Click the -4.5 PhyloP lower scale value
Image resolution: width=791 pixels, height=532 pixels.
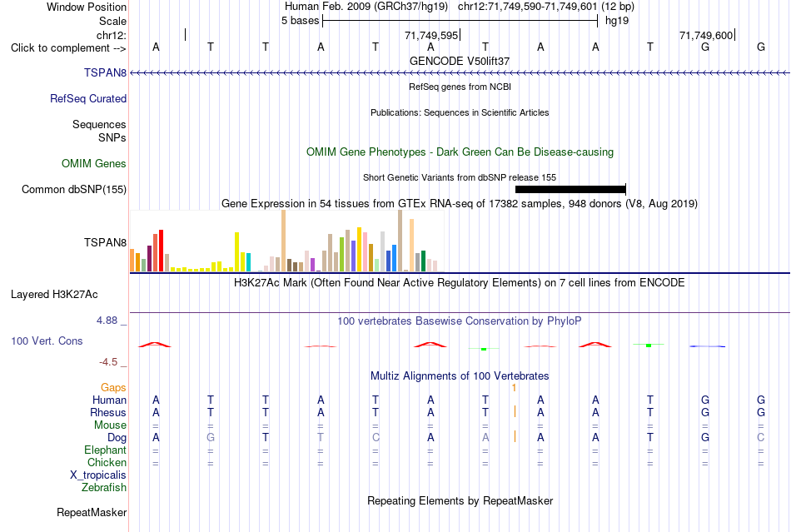(108, 362)
